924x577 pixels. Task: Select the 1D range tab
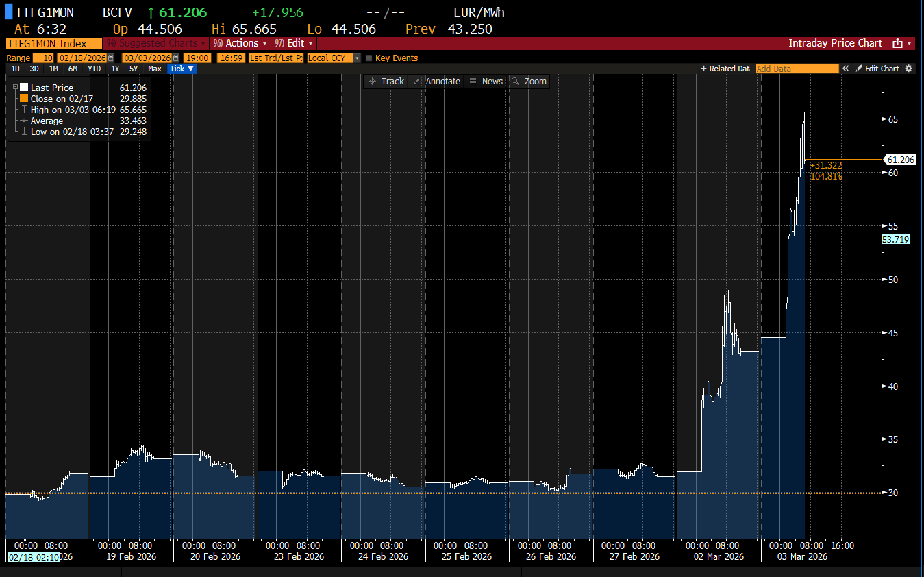pos(15,69)
